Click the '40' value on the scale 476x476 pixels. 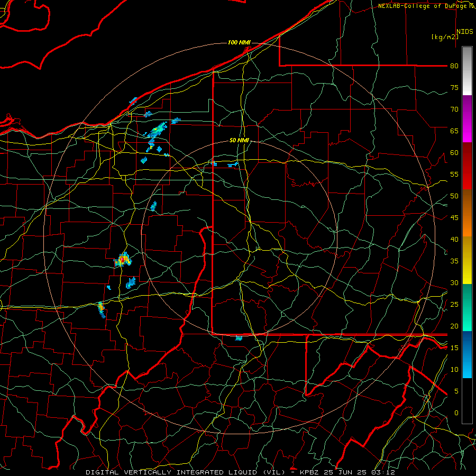(x=454, y=239)
